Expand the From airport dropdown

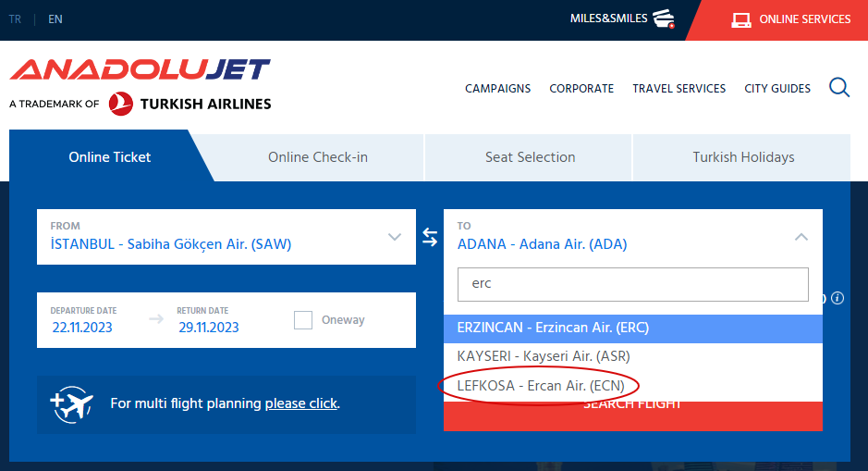point(395,237)
